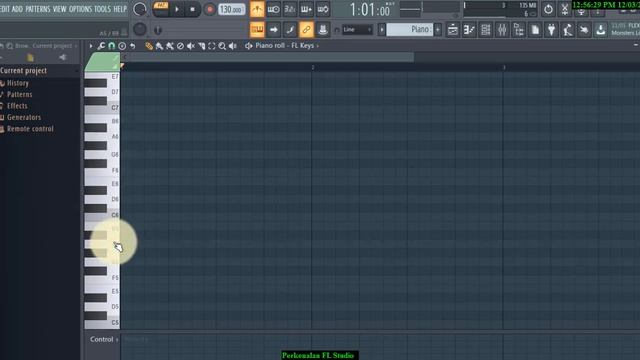This screenshot has height=360, width=640.
Task: Open the VIEW menu
Action: point(60,9)
